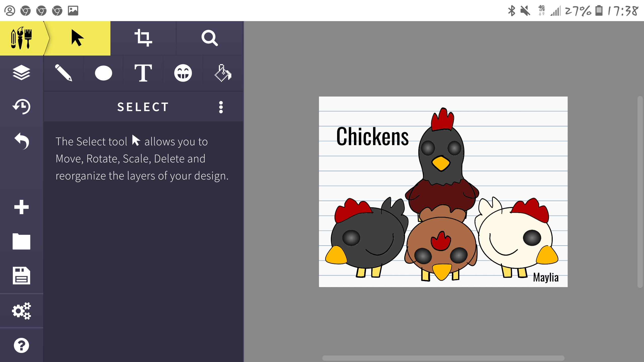
Task: Select the Ellipse shape tool
Action: (103, 72)
